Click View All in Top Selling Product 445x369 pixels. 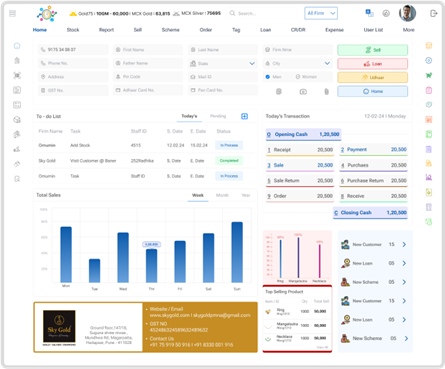point(322,347)
